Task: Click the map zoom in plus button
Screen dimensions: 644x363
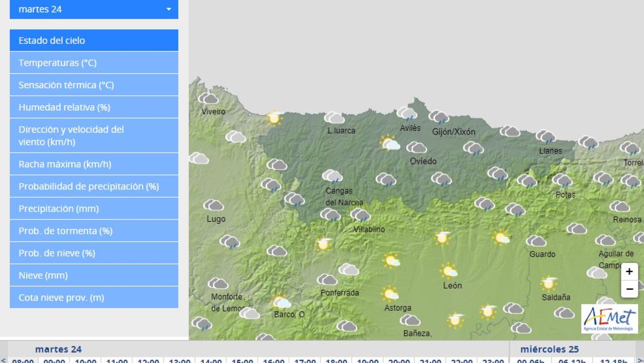Action: point(629,272)
